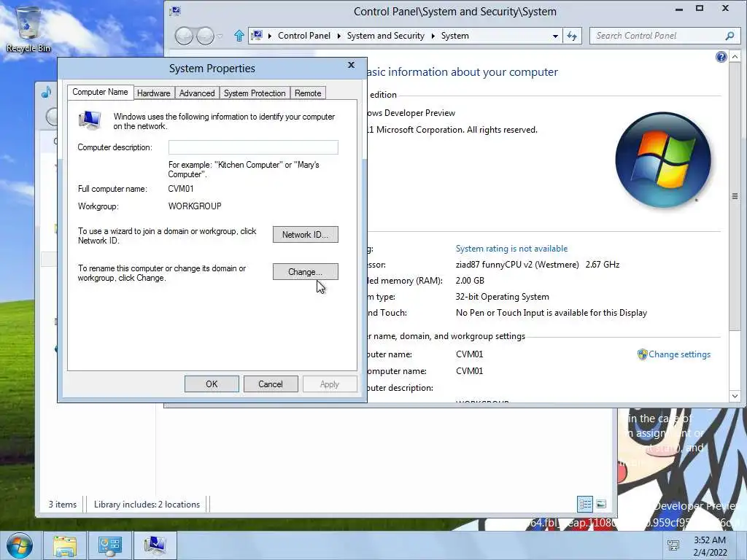Click the scroll down arrow in Control Panel

pos(735,396)
